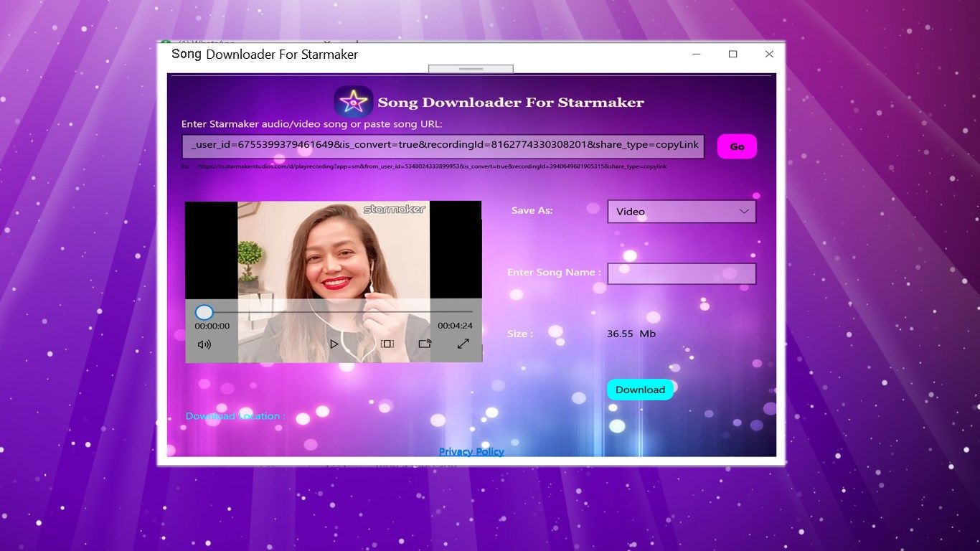Click the Song Downloader For Starmaker heading
This screenshot has width=980, height=551.
(x=511, y=103)
